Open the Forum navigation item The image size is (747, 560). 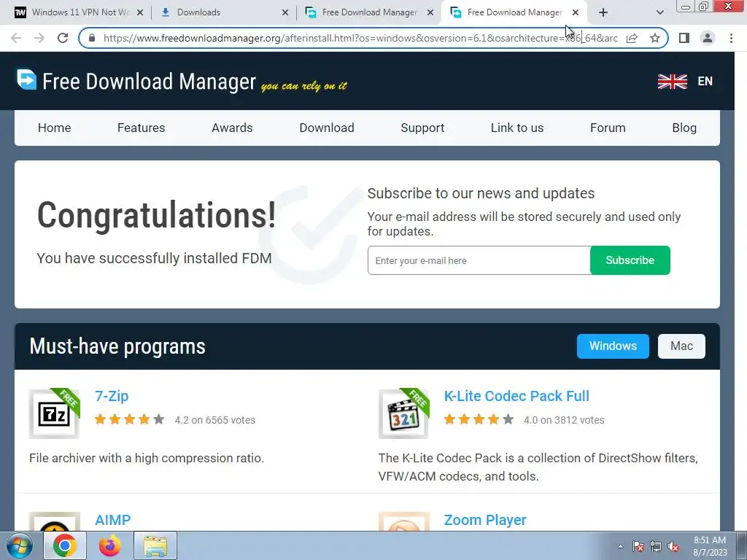coord(608,128)
